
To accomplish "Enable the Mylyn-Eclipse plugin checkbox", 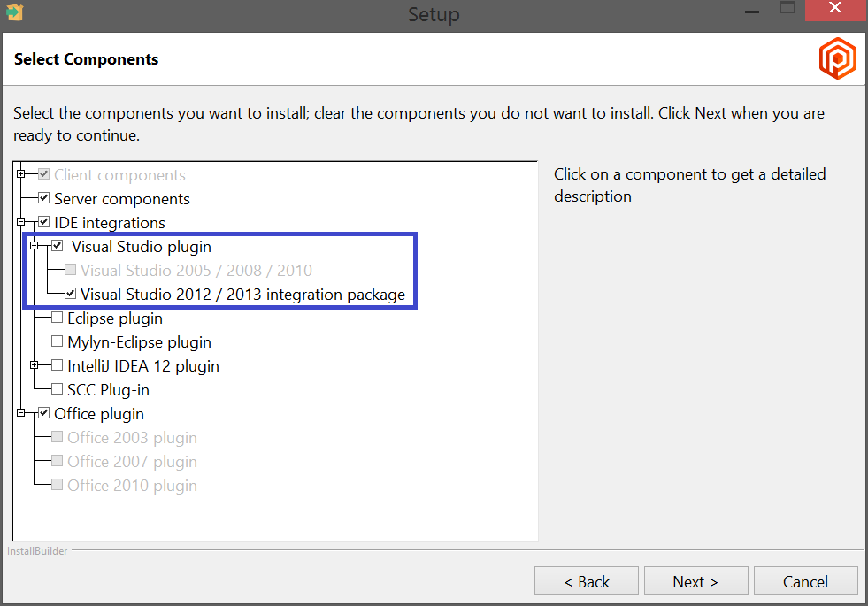I will (56, 341).
